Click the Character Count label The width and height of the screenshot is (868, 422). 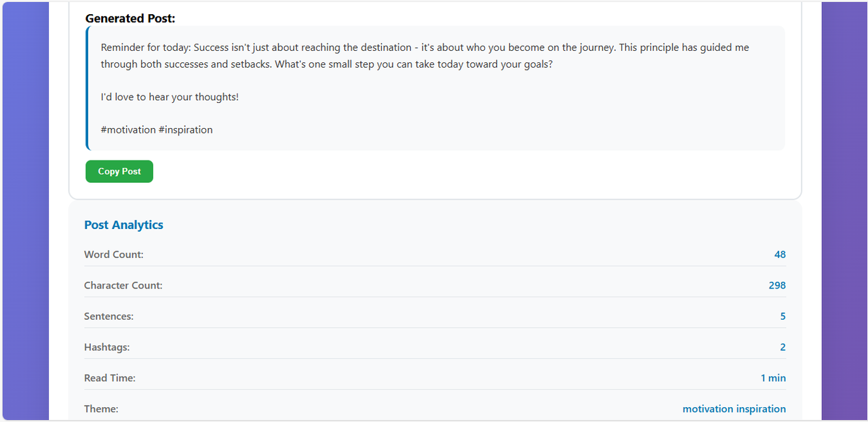[x=123, y=285]
